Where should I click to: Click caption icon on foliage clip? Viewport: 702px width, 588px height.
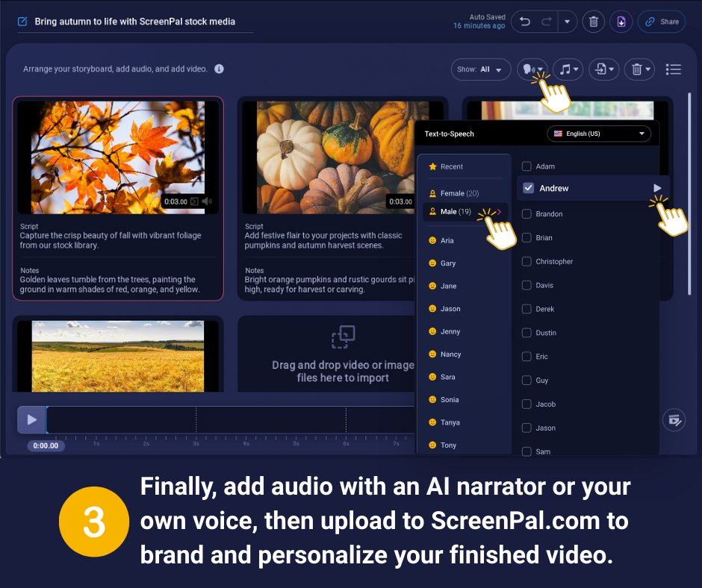(x=194, y=201)
